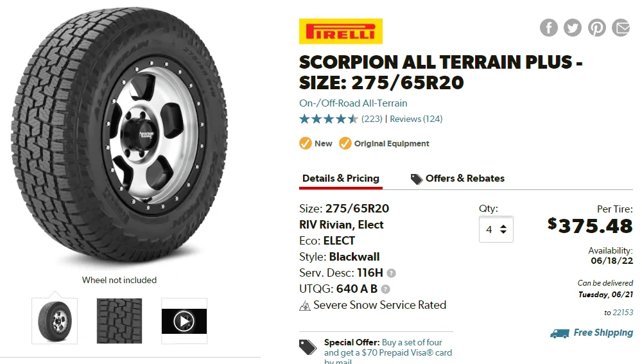Change delivery zip code 22153
This screenshot has width=642, height=364.
[623, 313]
